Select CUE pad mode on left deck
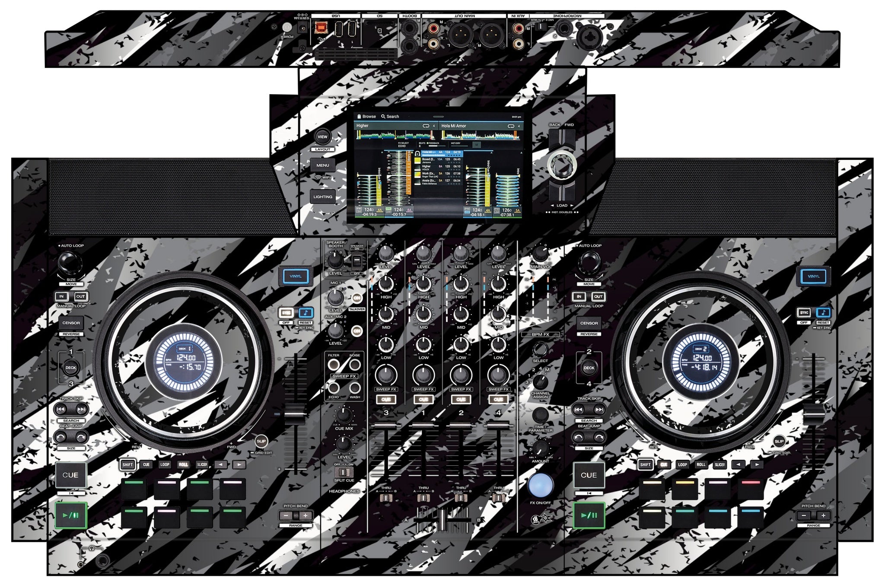This screenshot has height=588, width=885. click(146, 465)
